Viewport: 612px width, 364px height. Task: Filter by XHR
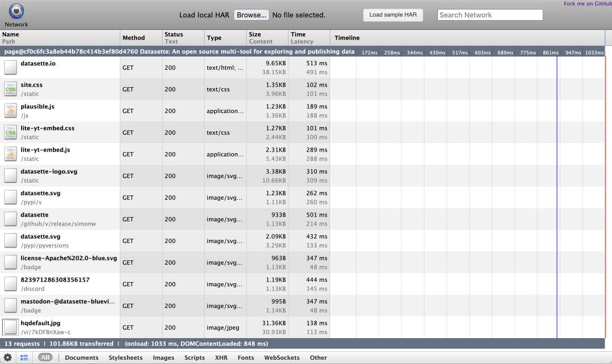[x=221, y=357]
